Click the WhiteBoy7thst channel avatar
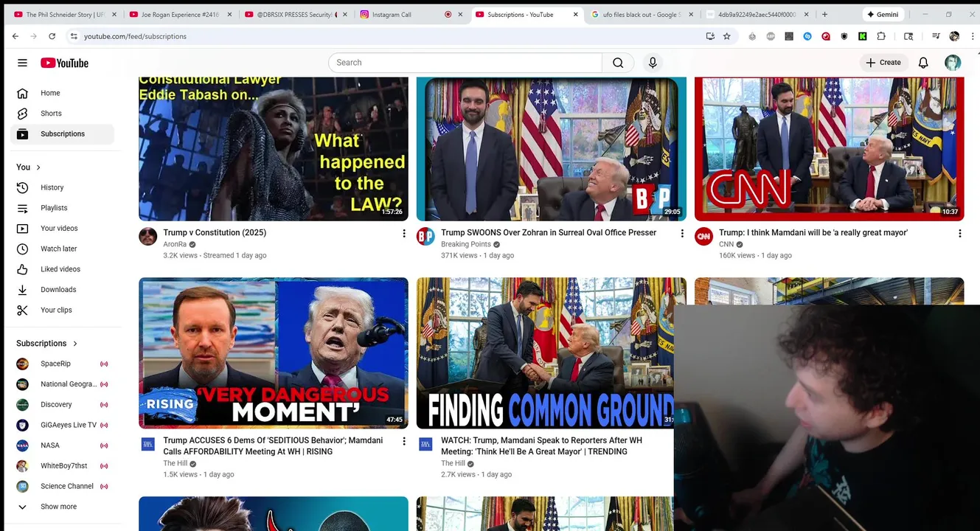Screen dimensions: 980x531 point(23,466)
